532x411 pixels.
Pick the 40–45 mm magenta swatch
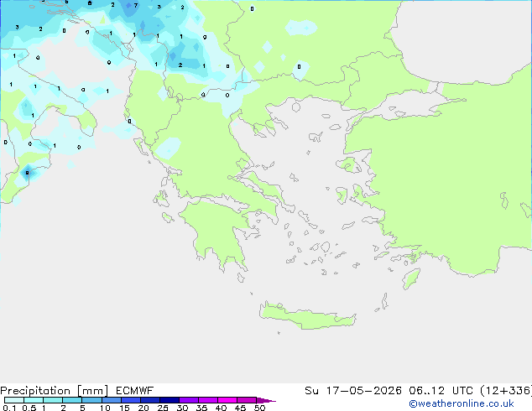click(x=227, y=400)
